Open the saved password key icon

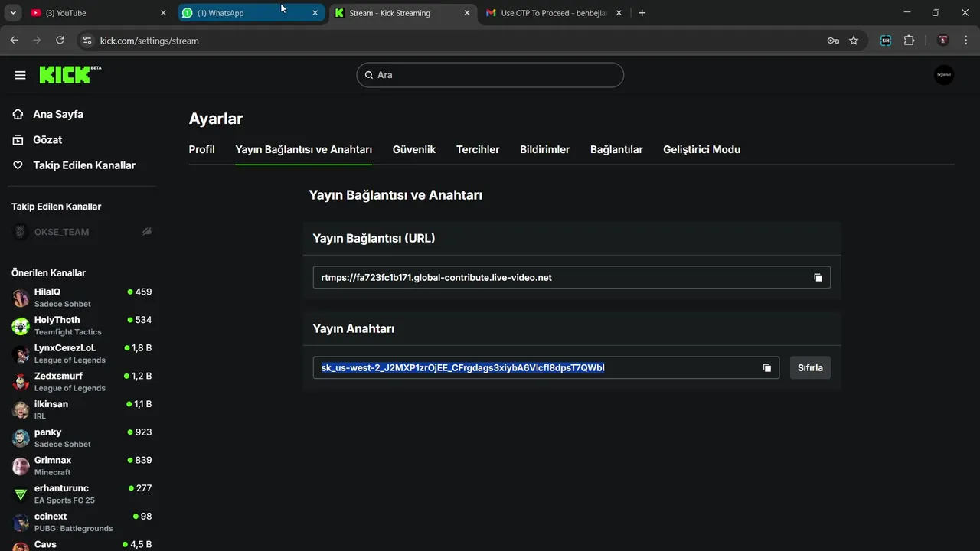pos(833,41)
